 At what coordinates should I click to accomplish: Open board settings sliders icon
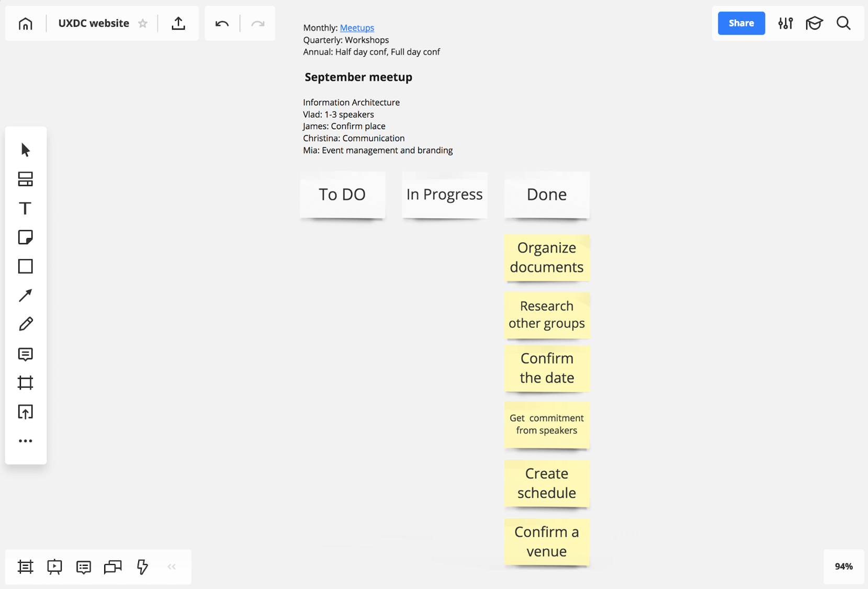pos(785,23)
